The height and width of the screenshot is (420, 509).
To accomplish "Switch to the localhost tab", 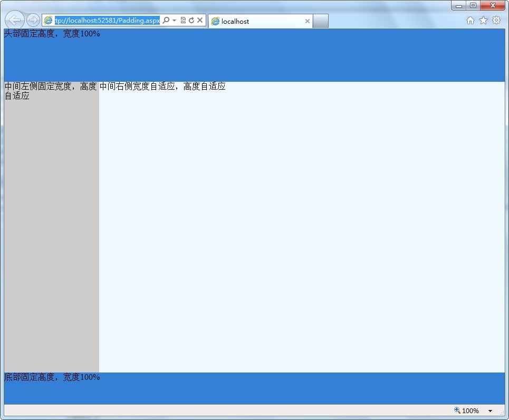I will (261, 21).
